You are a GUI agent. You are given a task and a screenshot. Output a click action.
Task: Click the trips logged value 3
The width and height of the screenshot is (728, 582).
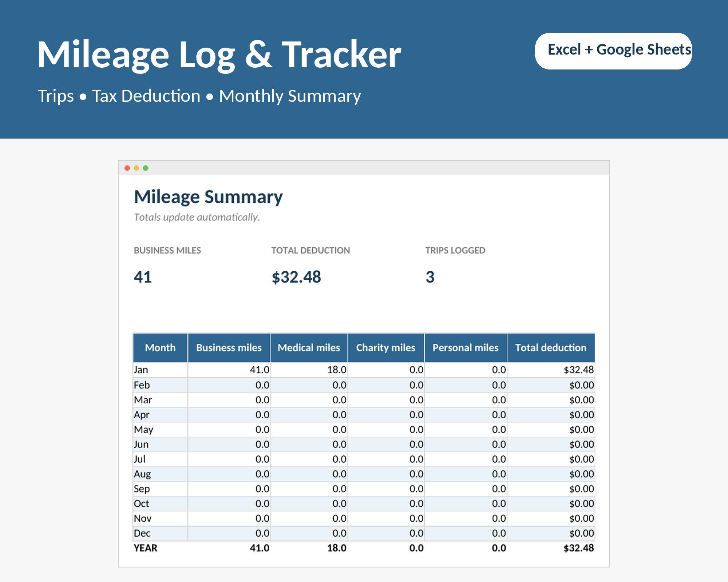[x=430, y=277]
